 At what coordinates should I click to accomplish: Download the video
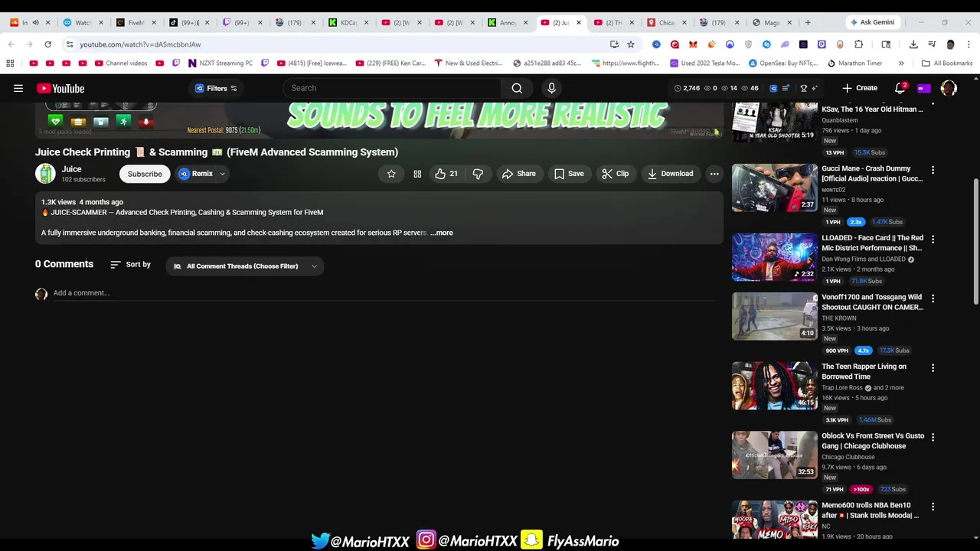(670, 174)
